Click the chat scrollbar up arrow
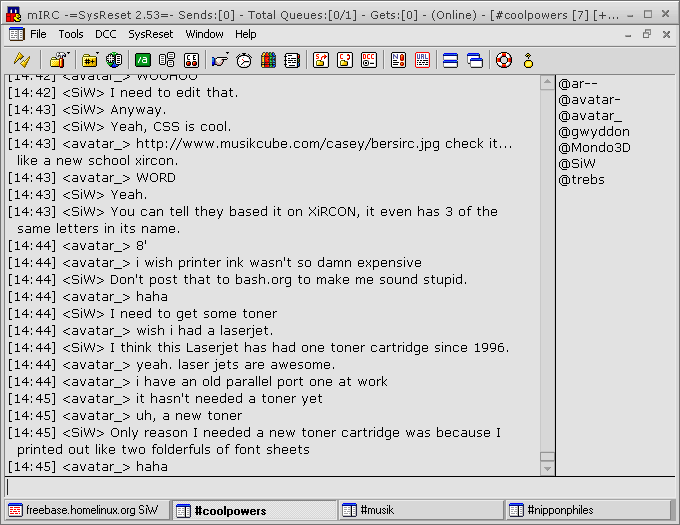 [x=547, y=82]
